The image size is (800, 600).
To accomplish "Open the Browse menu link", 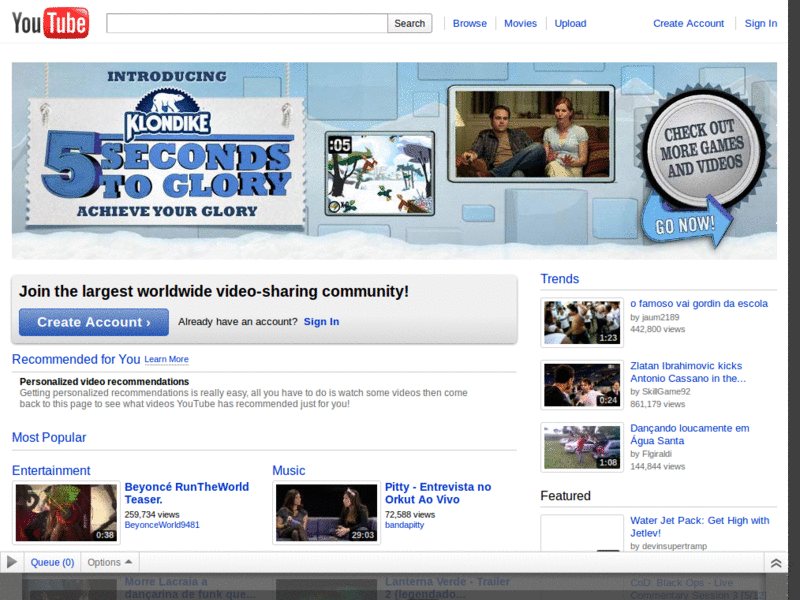I will [469, 23].
